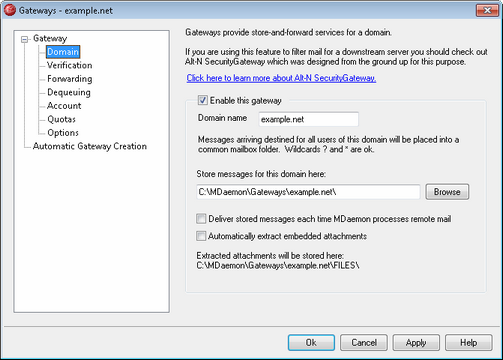Collapse the Gateway tree node

coord(24,39)
